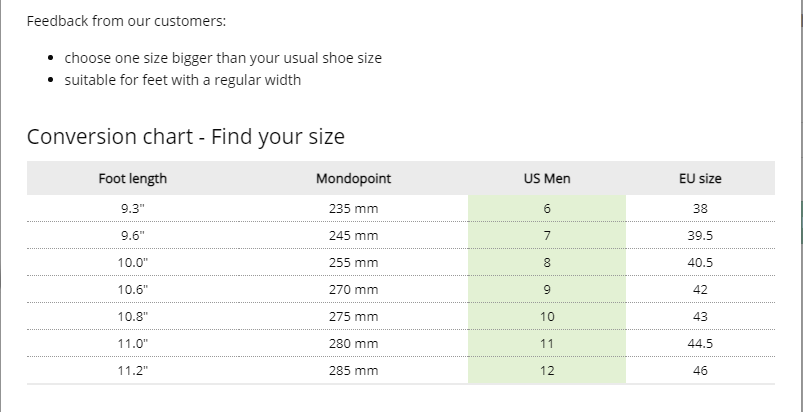Pick US Men size 11 cell

click(547, 343)
